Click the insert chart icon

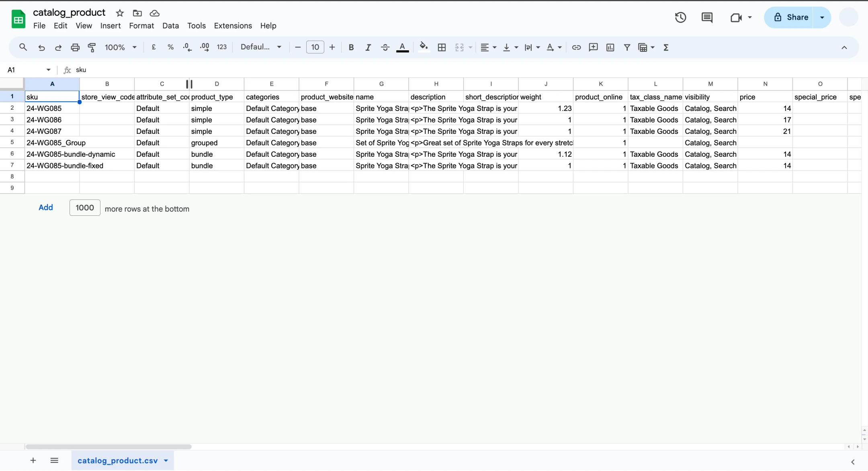coord(610,47)
